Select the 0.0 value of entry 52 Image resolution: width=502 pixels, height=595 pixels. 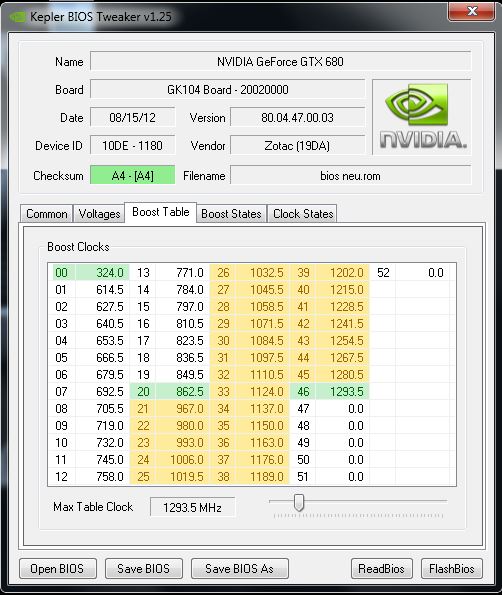423,272
